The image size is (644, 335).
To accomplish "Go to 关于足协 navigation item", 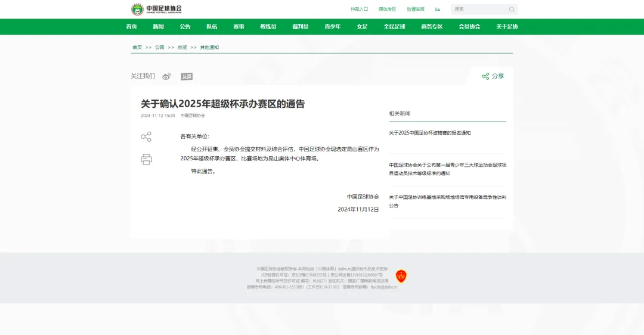I will [507, 27].
